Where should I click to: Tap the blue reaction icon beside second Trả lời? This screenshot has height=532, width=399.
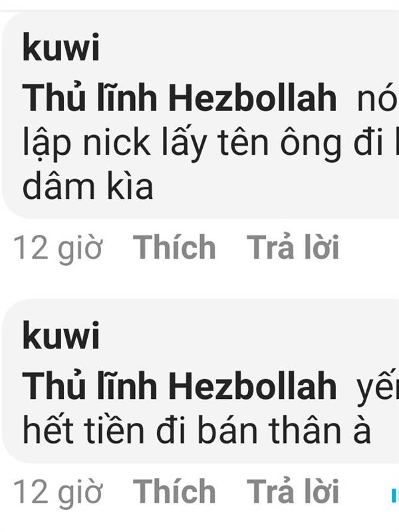[x=394, y=495]
